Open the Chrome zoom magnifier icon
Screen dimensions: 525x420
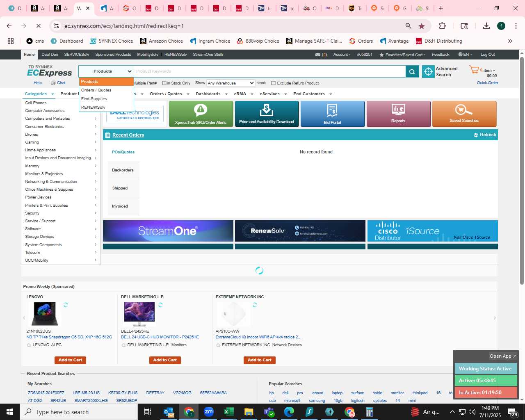pos(408,26)
